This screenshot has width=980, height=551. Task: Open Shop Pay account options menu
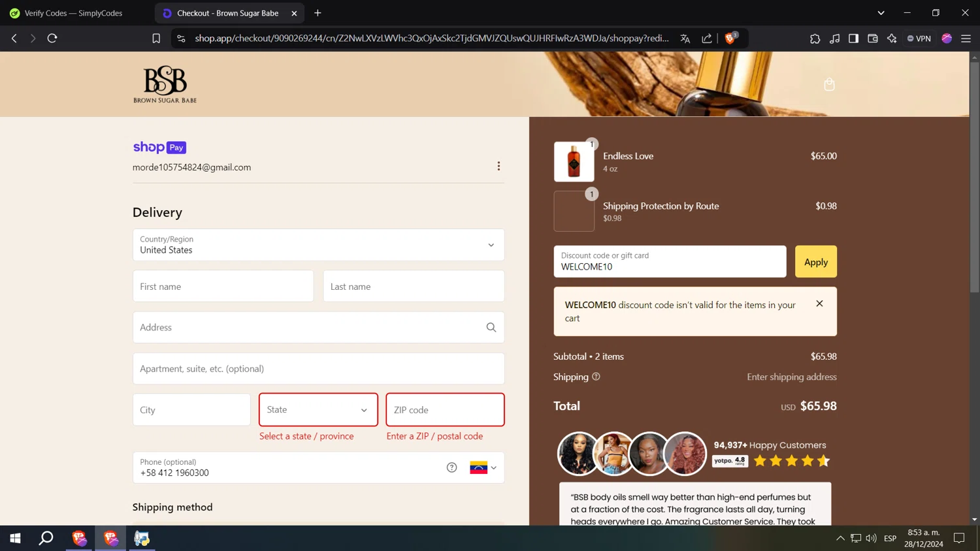point(498,166)
